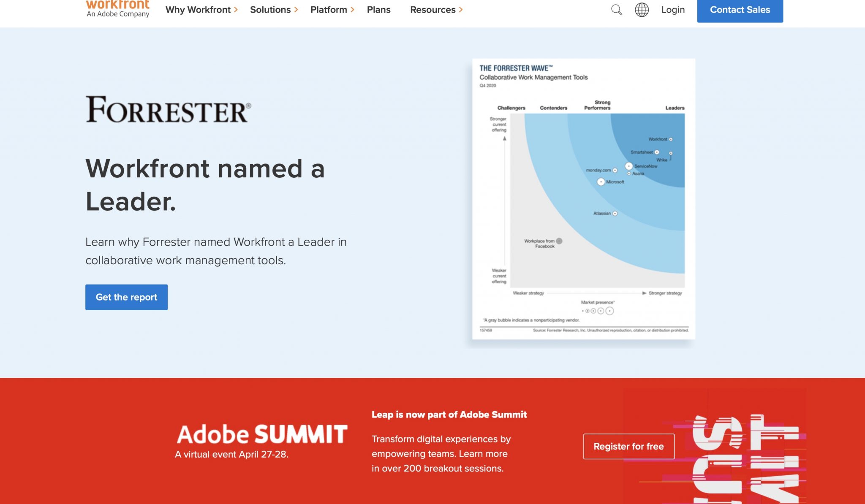The width and height of the screenshot is (865, 504).
Task: Click the Workfront dot on Forrester chart
Action: 671,139
